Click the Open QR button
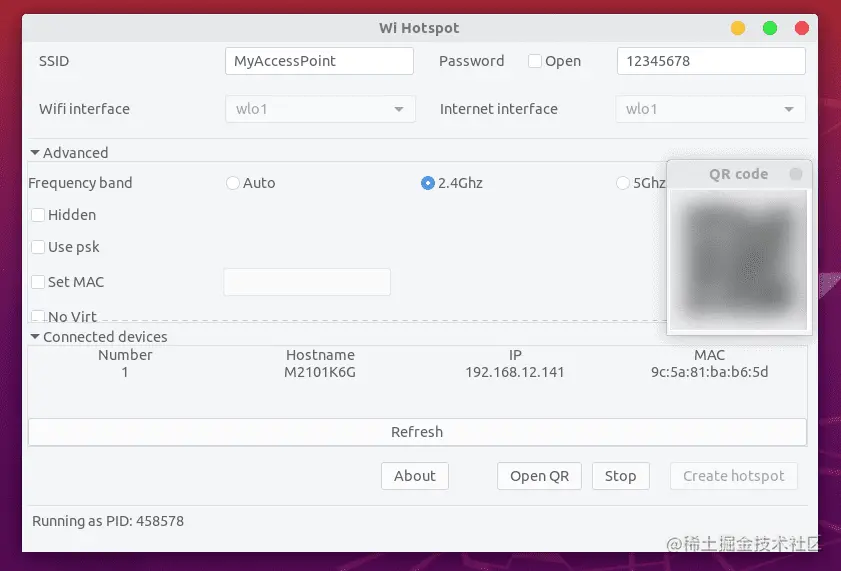The width and height of the screenshot is (841, 571). tap(539, 476)
